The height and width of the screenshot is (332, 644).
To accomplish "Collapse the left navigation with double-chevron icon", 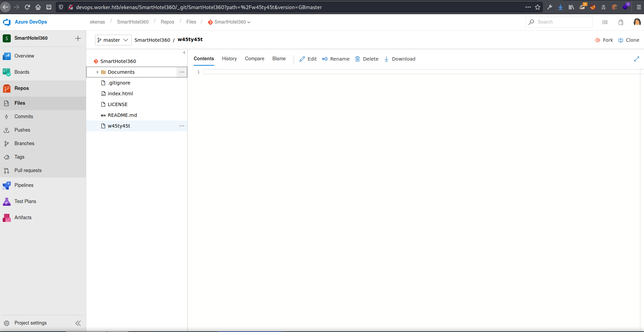I will click(78, 323).
